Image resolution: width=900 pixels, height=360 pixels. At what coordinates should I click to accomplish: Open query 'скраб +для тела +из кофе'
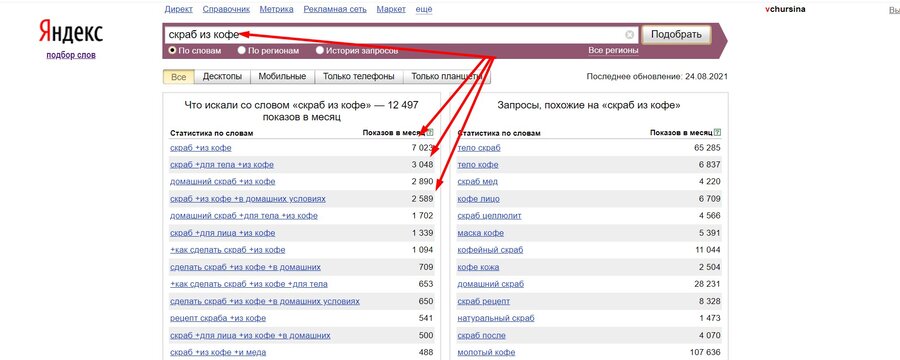click(x=222, y=165)
